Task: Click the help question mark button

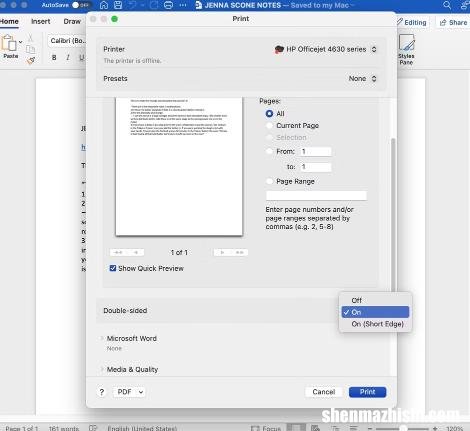Action: (102, 392)
